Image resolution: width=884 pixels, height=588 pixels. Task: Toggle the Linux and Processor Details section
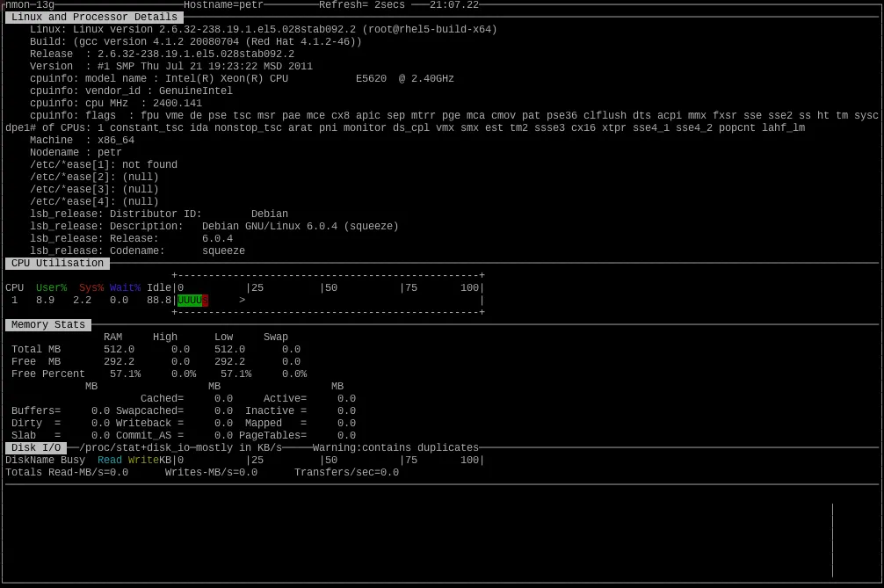(93, 16)
